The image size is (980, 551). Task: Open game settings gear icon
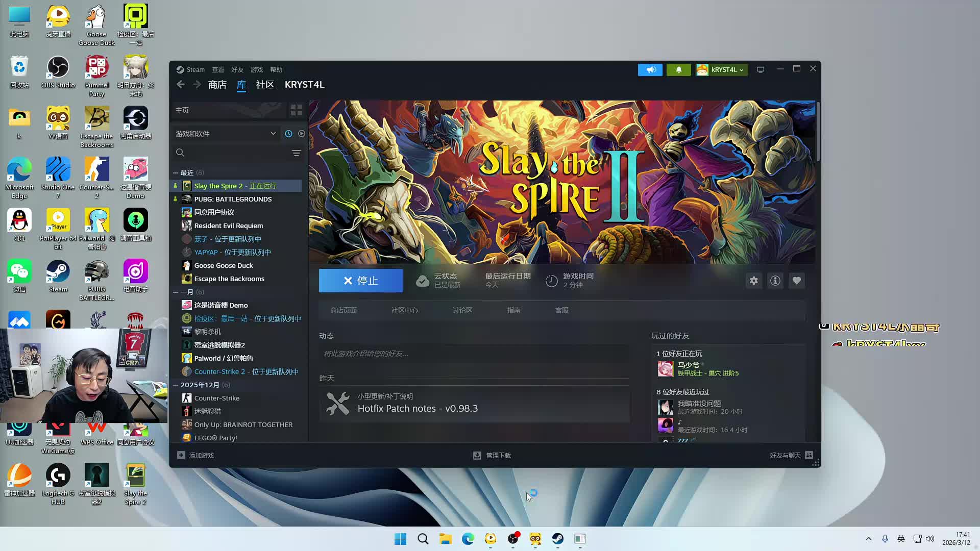point(753,281)
